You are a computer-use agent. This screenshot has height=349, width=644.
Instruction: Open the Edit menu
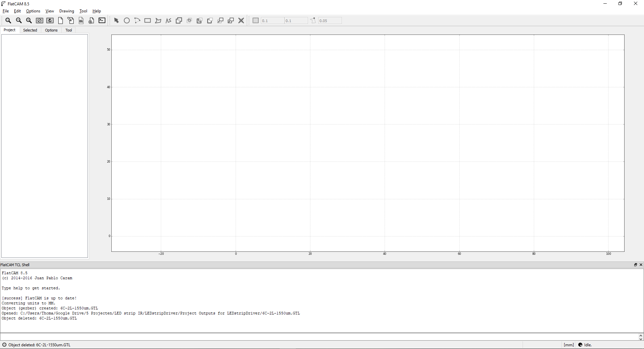pyautogui.click(x=17, y=11)
